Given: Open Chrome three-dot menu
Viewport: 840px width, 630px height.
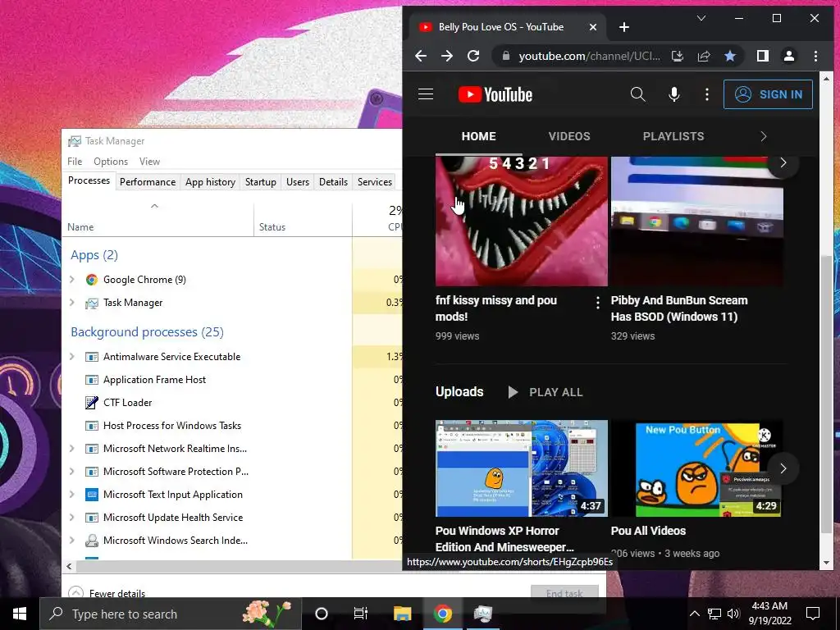Looking at the screenshot, I should pyautogui.click(x=815, y=56).
